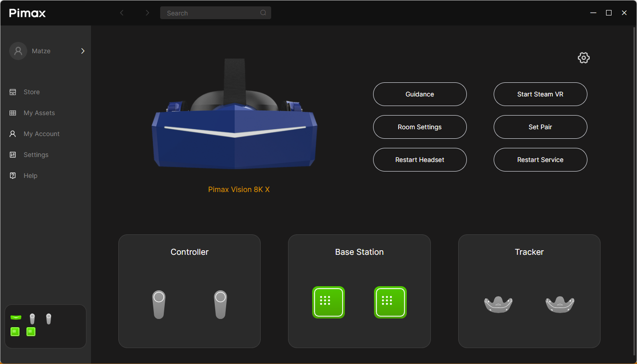
Task: Click the search magnifier icon
Action: point(263,13)
